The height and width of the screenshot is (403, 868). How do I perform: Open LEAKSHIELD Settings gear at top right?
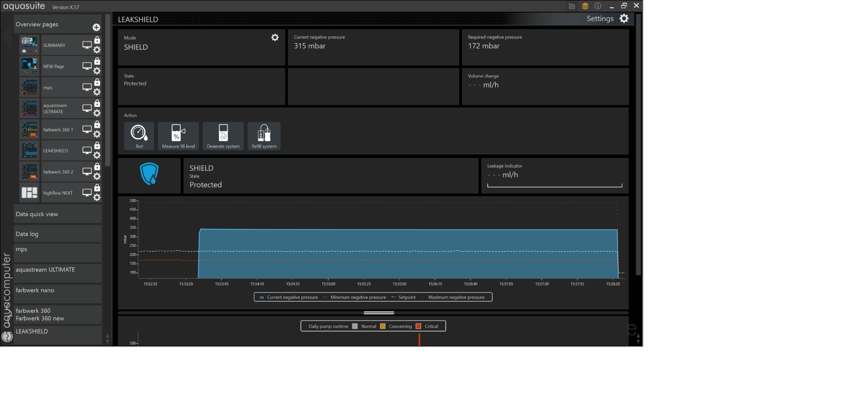click(624, 18)
